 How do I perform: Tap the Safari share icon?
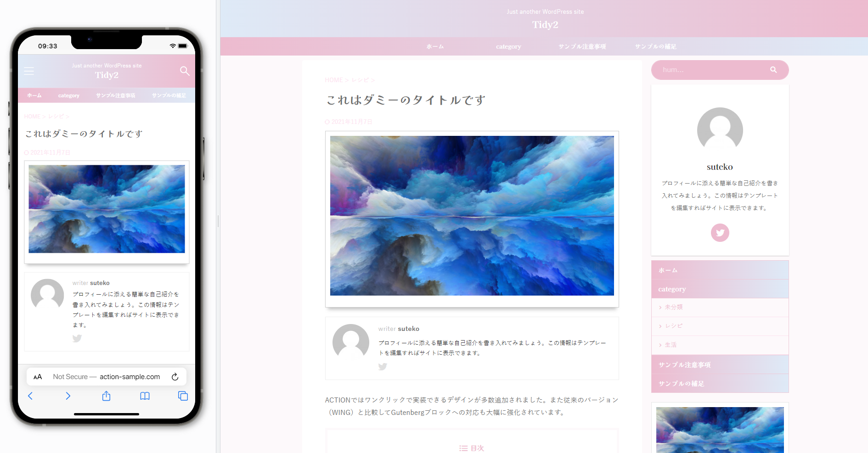coord(106,396)
